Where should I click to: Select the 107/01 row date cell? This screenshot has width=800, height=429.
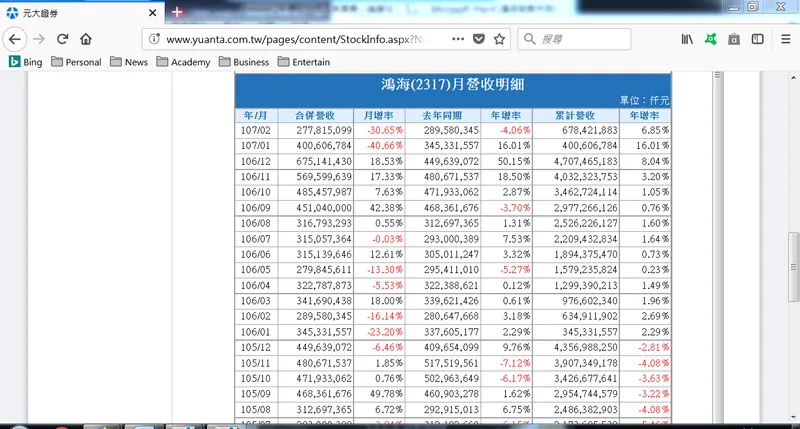click(x=256, y=146)
